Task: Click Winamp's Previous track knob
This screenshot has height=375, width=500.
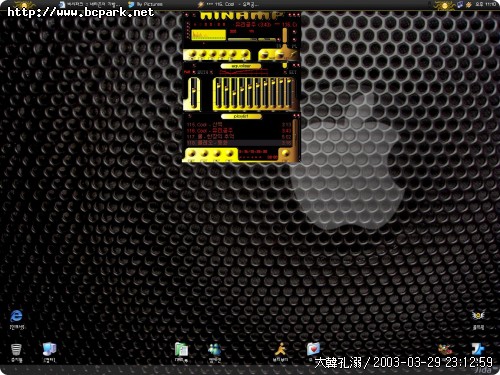Action: point(193,54)
